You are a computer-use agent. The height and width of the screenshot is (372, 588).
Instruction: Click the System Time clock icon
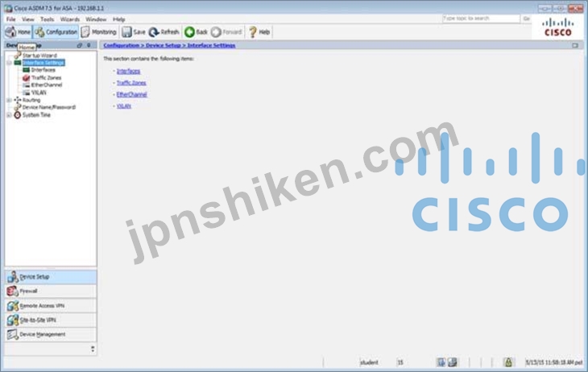[17, 115]
